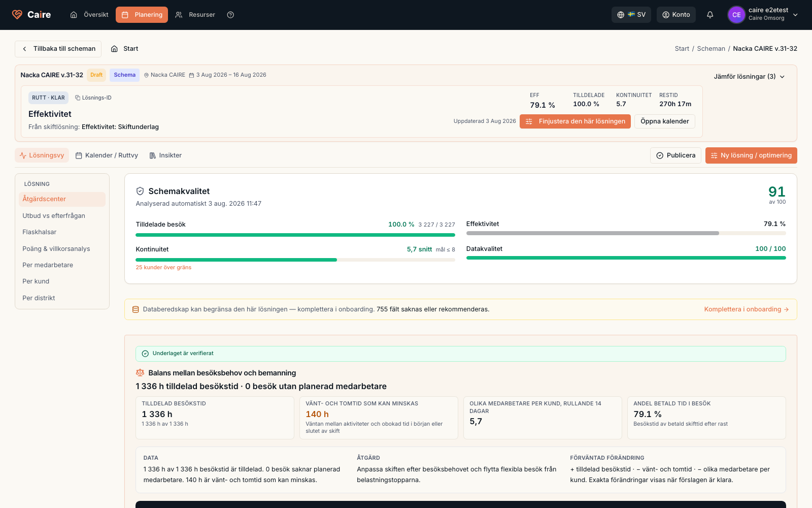
Task: Select Åtgärdscenter in the sidebar
Action: [62, 199]
